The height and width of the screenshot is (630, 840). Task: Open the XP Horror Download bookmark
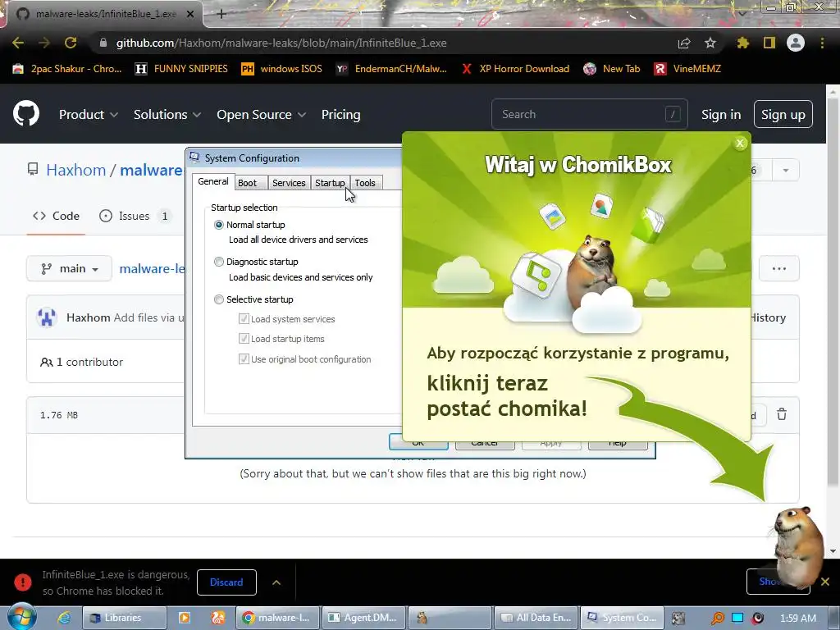point(516,69)
